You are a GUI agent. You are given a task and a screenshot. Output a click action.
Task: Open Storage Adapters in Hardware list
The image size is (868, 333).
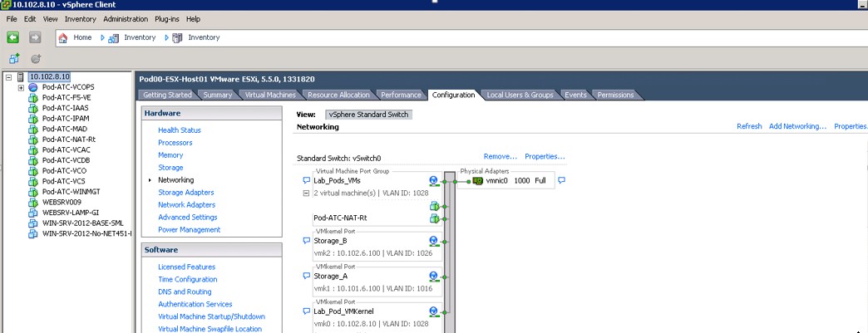click(185, 193)
